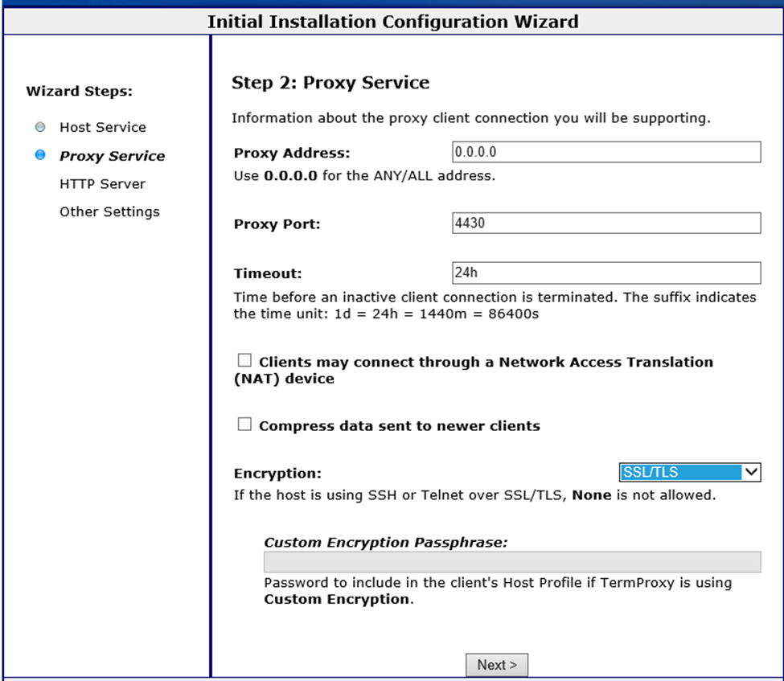Click the Initial Installation Configuration Wizard title
Viewport: 784px width, 681px height.
pos(392,22)
